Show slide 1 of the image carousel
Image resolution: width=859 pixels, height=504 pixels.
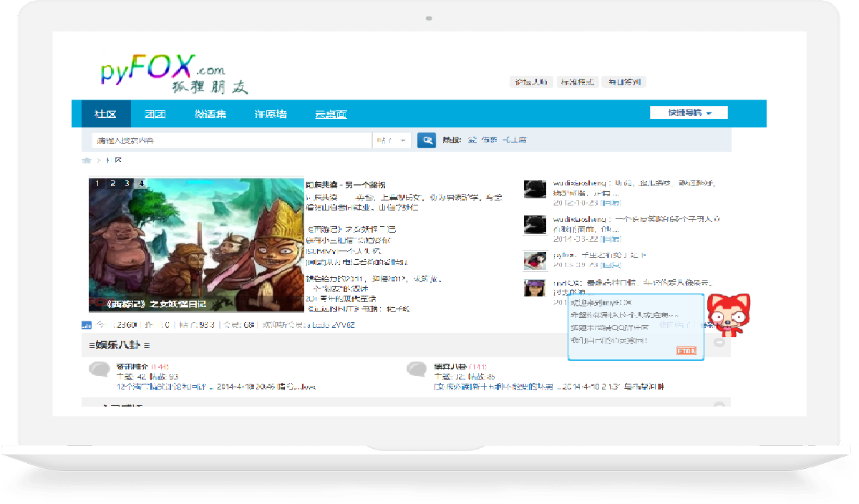[97, 183]
